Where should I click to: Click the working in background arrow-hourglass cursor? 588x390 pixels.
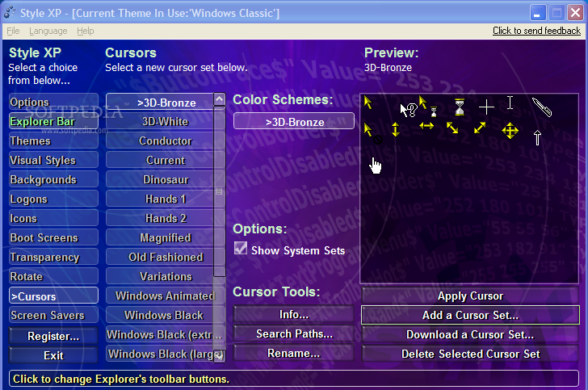(x=428, y=107)
